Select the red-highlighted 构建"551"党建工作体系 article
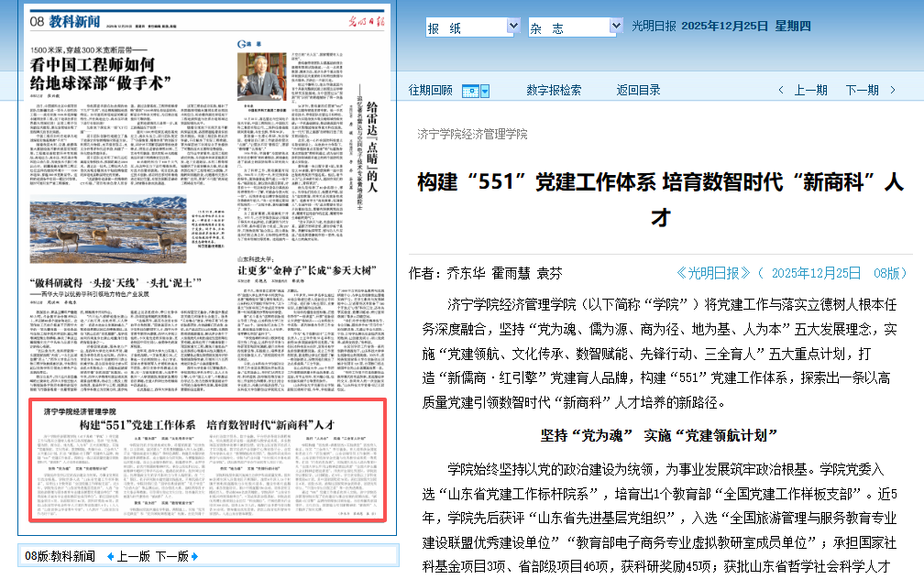924x579 pixels. click(x=208, y=458)
